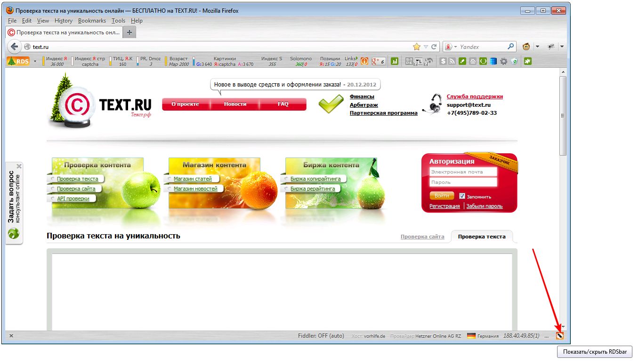This screenshot has width=639, height=364.
Task: Toggle RDSbar visibility via status bar icon
Action: (560, 336)
